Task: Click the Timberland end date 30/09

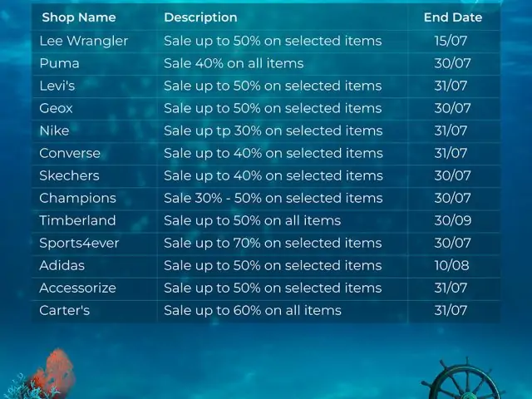Action: pyautogui.click(x=452, y=221)
